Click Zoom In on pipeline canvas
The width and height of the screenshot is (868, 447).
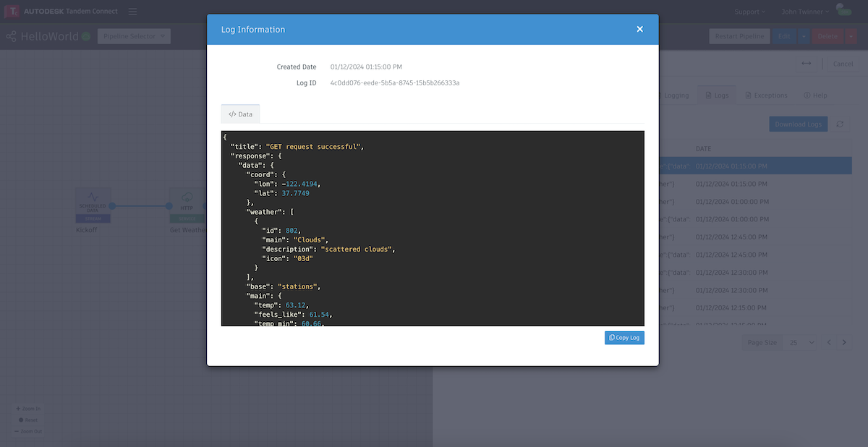(28, 409)
